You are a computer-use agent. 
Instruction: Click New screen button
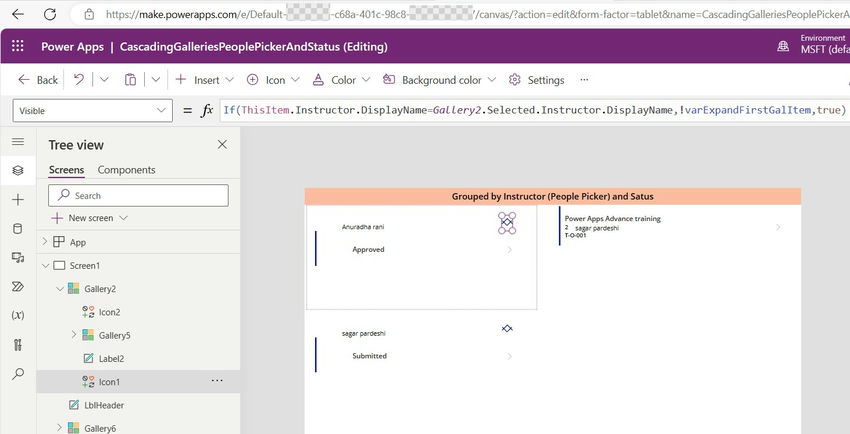point(83,218)
